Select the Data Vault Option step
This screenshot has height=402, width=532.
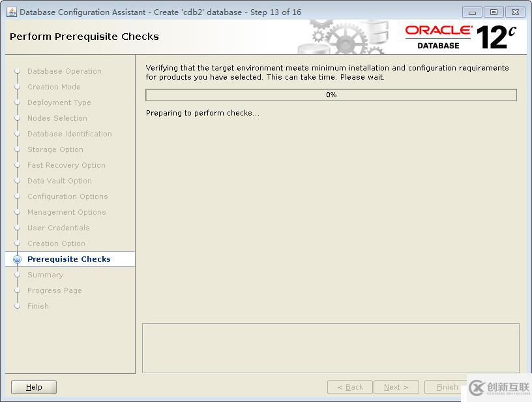59,181
